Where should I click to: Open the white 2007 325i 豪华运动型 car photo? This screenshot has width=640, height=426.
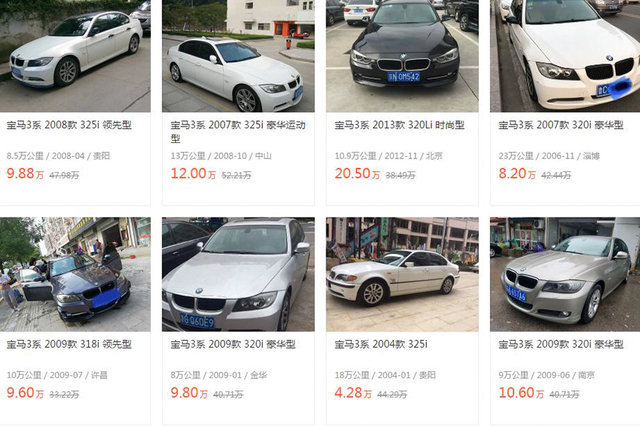pyautogui.click(x=238, y=56)
